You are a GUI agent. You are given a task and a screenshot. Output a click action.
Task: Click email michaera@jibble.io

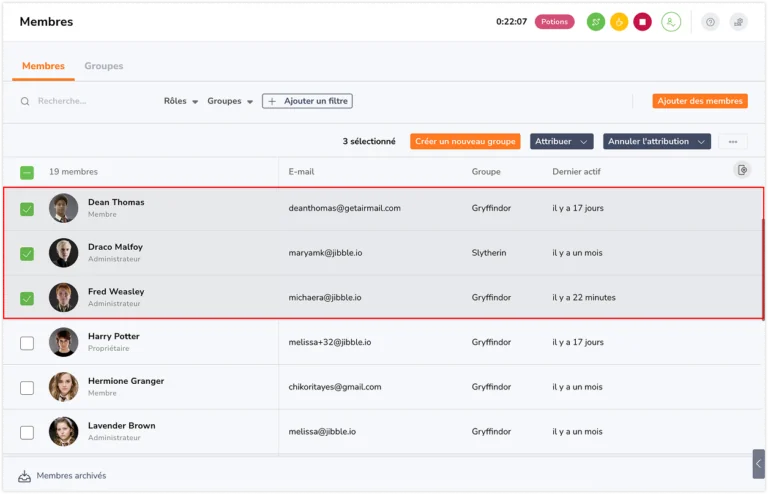325,297
